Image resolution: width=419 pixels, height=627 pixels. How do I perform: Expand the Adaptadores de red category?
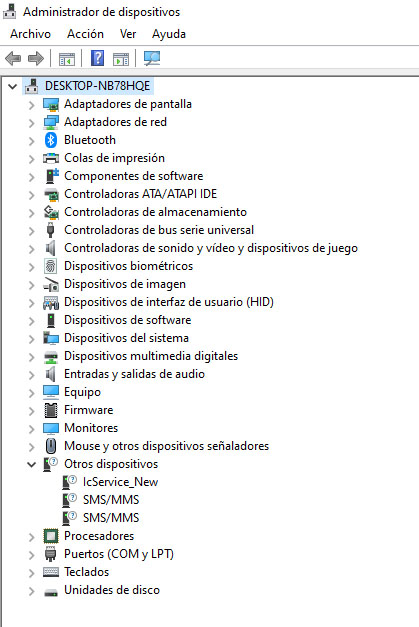[x=32, y=123]
